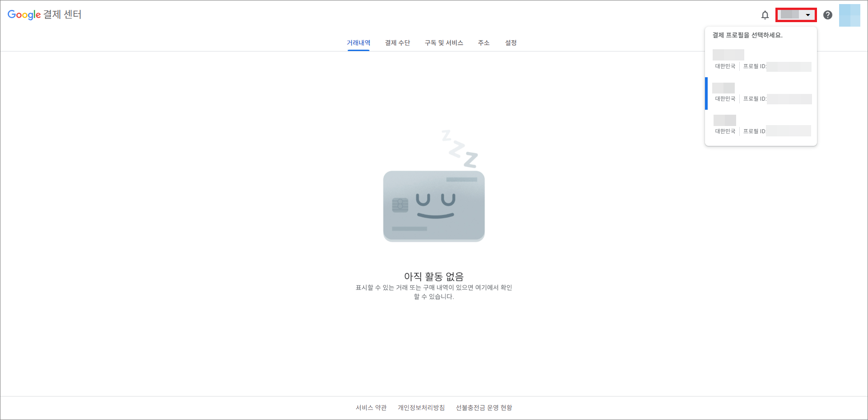
Task: Open the notifications bell icon
Action: [765, 15]
